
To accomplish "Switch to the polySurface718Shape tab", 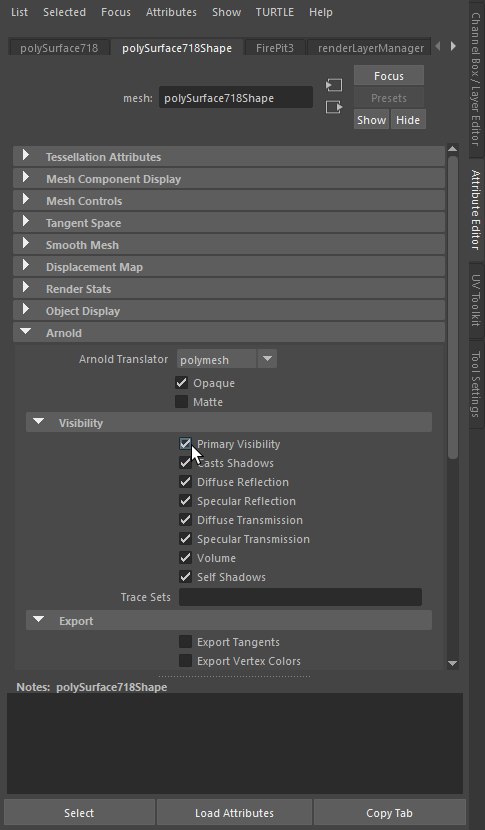I will coord(177,48).
